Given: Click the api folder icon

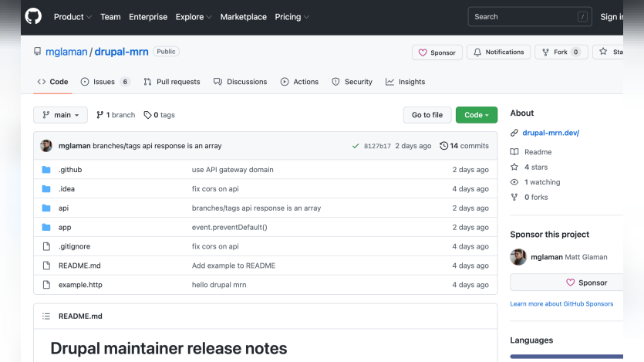Looking at the screenshot, I should 46,208.
